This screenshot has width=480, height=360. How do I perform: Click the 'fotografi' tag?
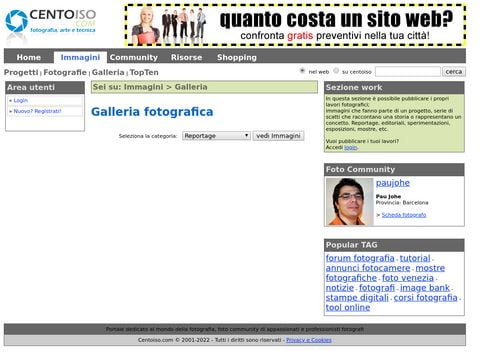[x=377, y=288]
